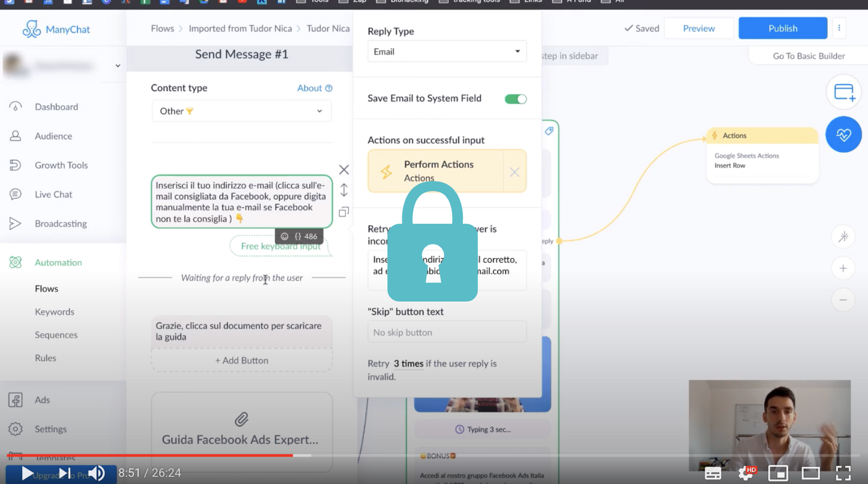The image size is (868, 484).
Task: Open the Reply Type Email dropdown
Action: click(x=447, y=51)
